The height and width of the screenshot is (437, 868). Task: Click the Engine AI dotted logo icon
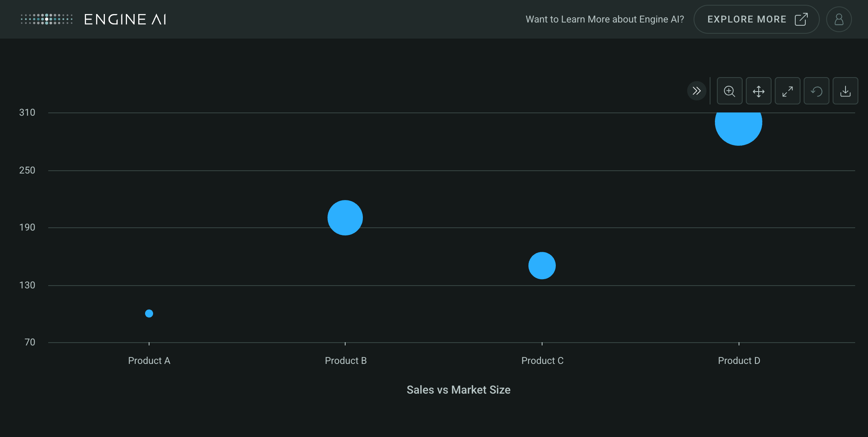pos(47,19)
